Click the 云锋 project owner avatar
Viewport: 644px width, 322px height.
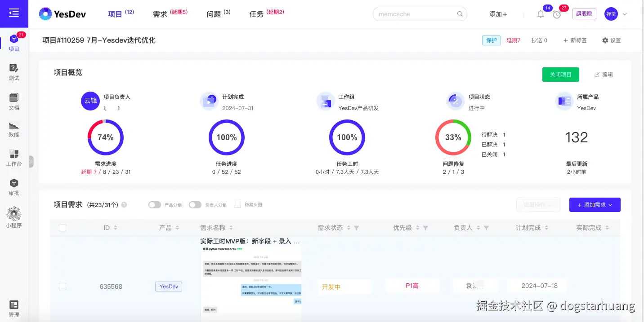[90, 101]
